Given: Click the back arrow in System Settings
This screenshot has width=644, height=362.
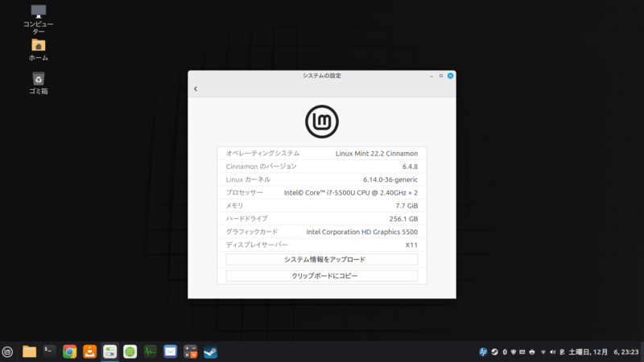Looking at the screenshot, I should 196,88.
